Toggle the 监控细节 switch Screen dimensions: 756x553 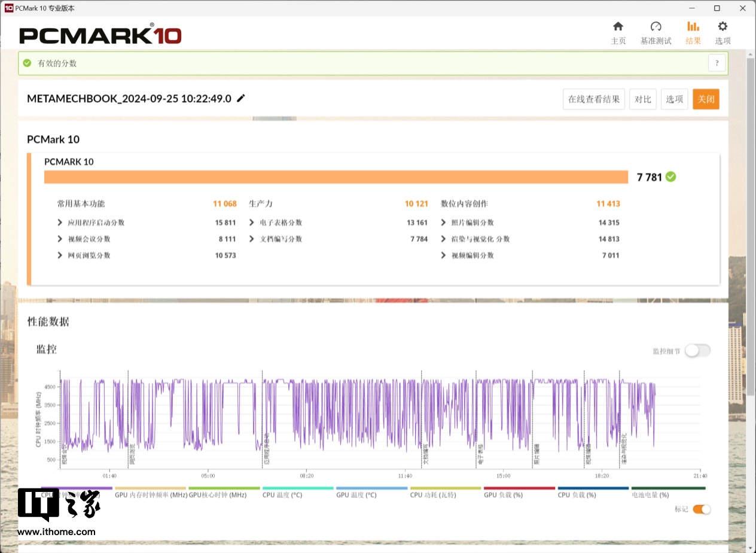[x=697, y=351]
